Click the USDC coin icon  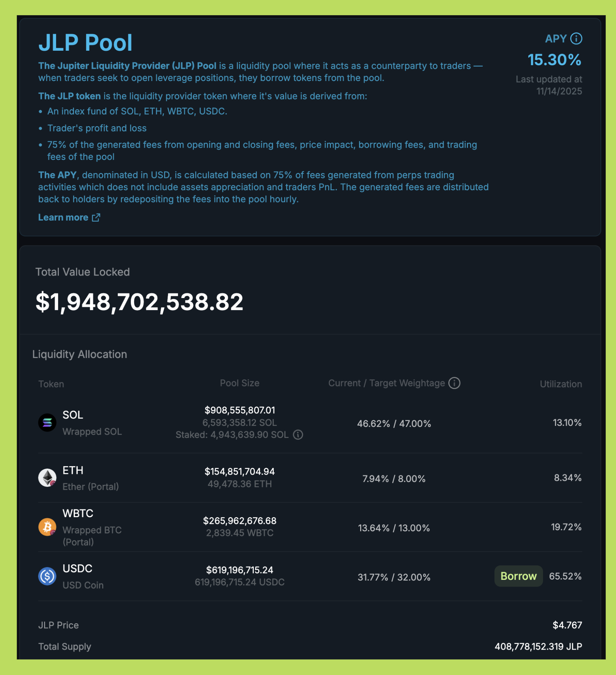pyautogui.click(x=47, y=576)
